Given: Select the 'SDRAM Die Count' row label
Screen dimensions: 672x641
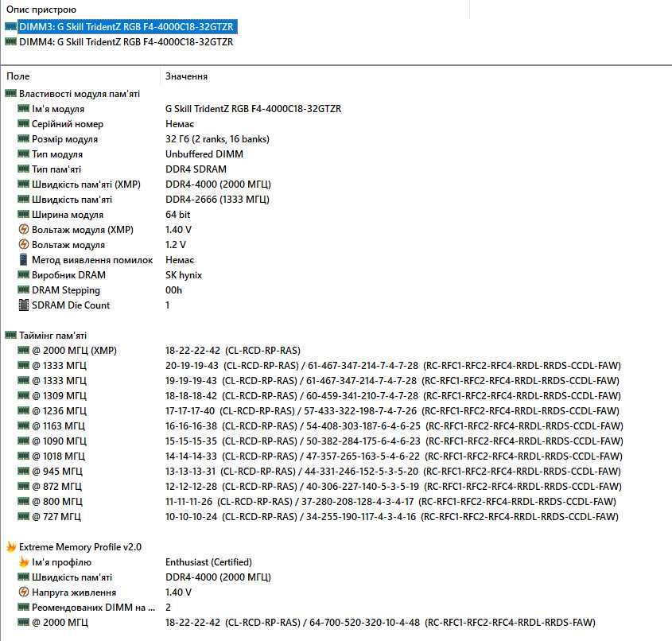Looking at the screenshot, I should click(x=71, y=305).
